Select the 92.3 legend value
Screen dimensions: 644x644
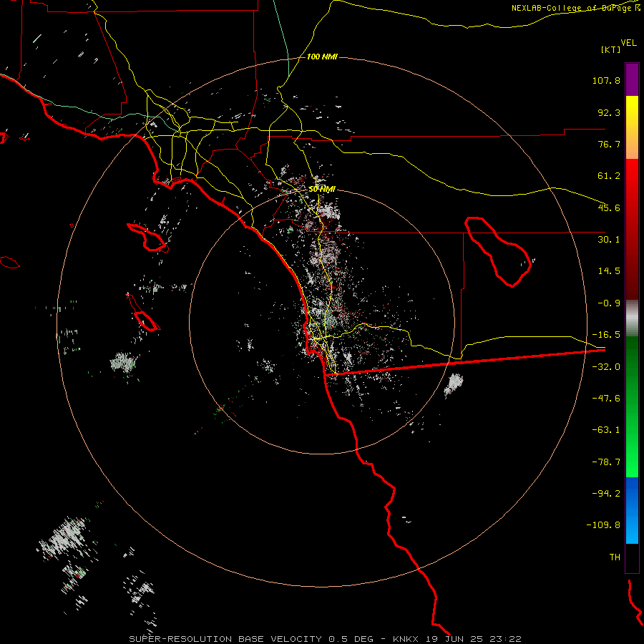tap(609, 112)
